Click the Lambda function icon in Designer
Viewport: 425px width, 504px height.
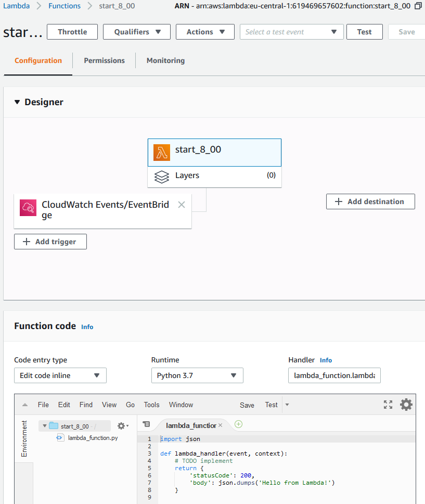point(162,153)
